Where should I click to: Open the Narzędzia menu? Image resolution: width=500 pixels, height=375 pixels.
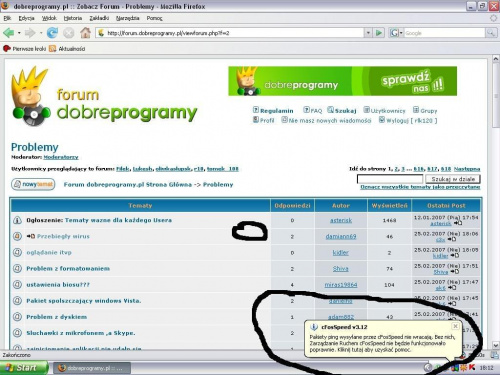tap(127, 18)
